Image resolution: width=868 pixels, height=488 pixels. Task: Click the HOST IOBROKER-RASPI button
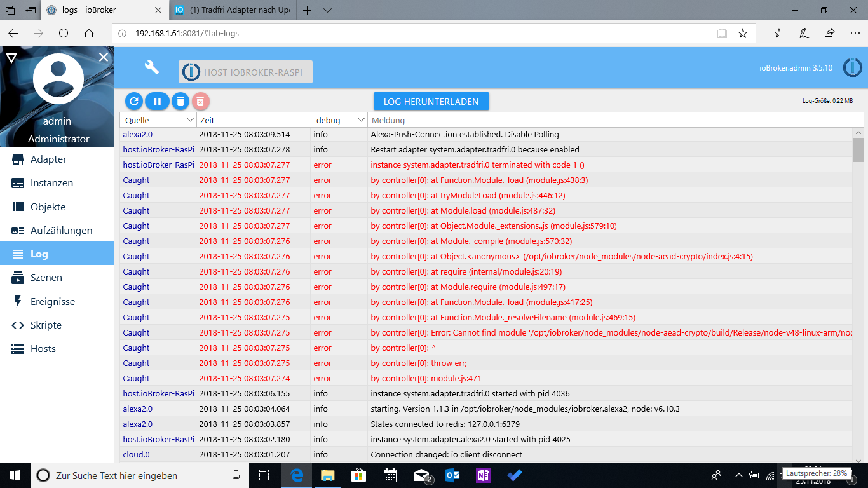246,72
